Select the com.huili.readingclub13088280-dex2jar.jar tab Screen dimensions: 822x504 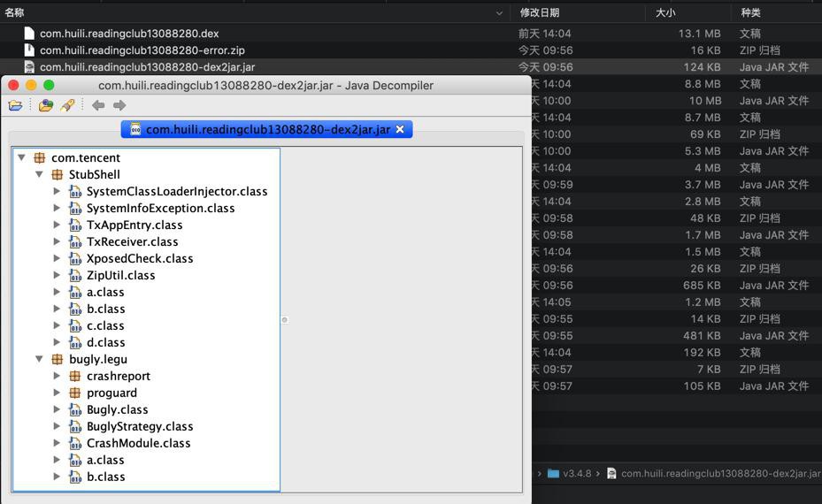click(x=267, y=129)
